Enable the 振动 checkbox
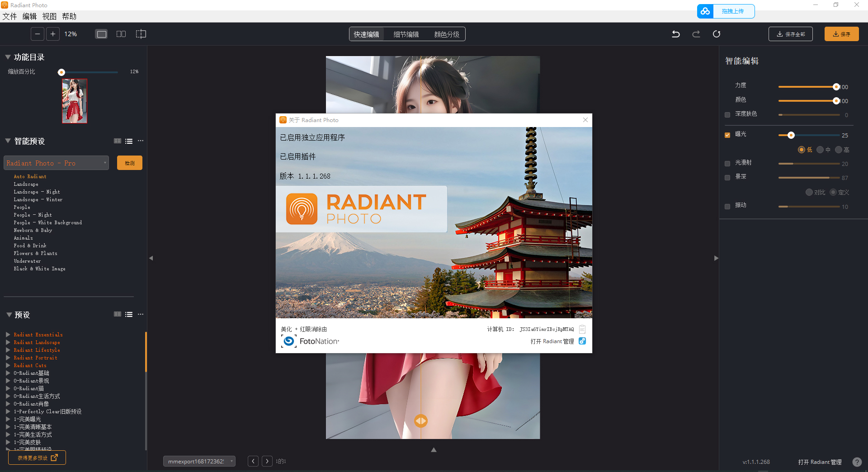 click(x=727, y=207)
